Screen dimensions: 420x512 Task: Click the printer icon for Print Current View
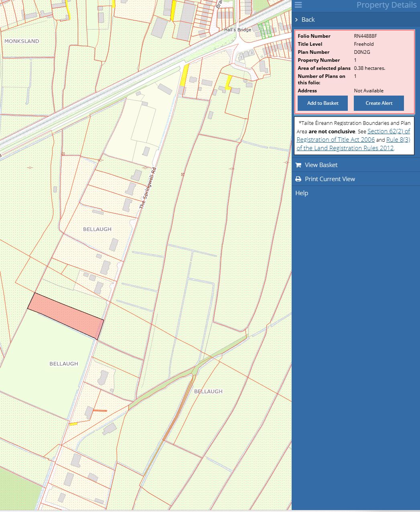298,179
